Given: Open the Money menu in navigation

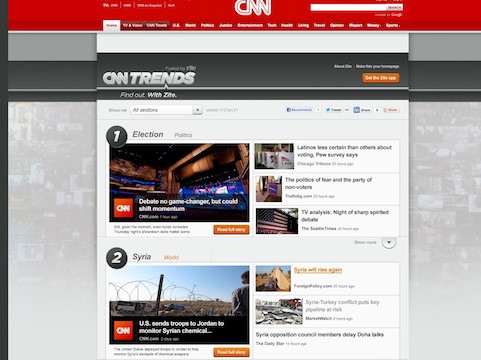Looking at the screenshot, I should (374, 25).
